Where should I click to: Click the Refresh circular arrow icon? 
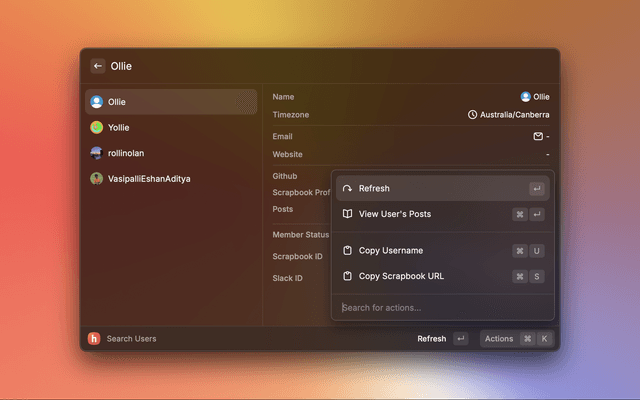coord(347,189)
